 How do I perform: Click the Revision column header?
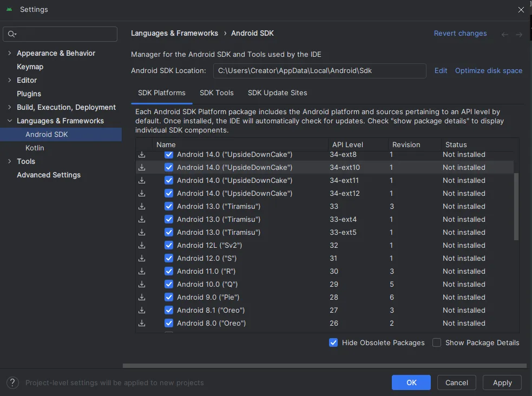pyautogui.click(x=415, y=144)
